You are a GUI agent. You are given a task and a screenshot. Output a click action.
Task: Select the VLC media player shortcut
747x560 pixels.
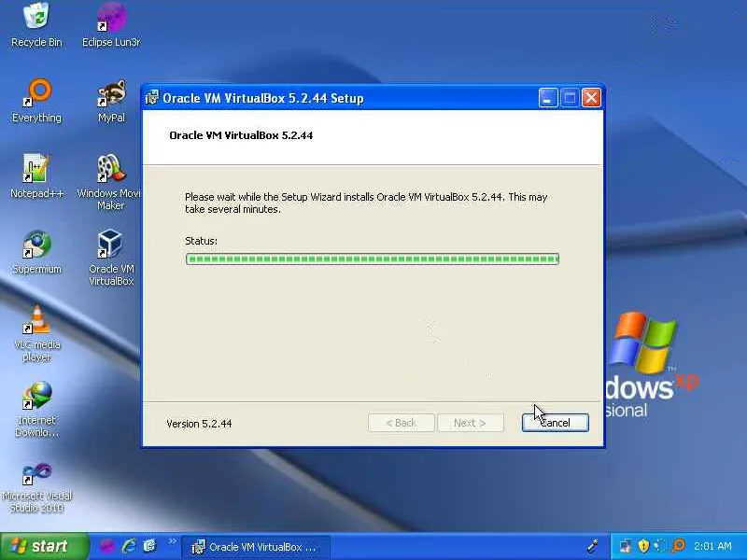tap(36, 333)
